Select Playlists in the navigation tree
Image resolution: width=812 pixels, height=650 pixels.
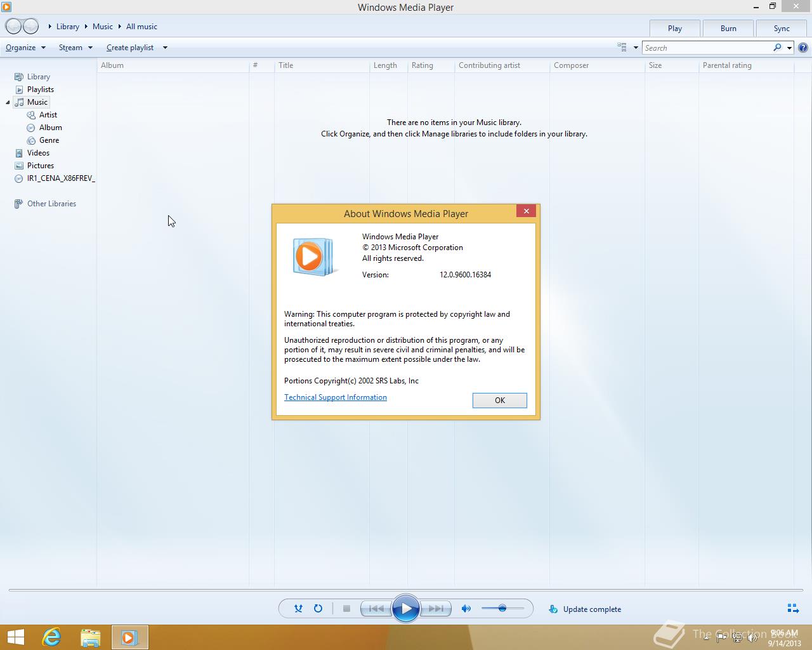[40, 90]
